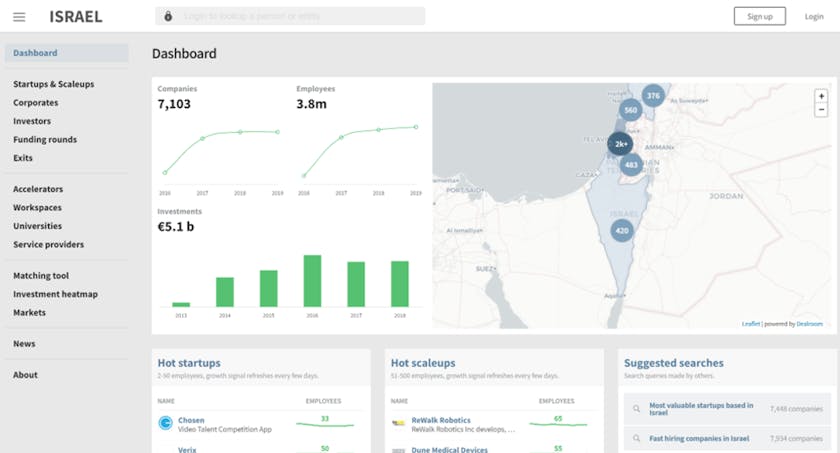The image size is (840, 453).
Task: Select the 420 map cluster marker
Action: click(622, 230)
